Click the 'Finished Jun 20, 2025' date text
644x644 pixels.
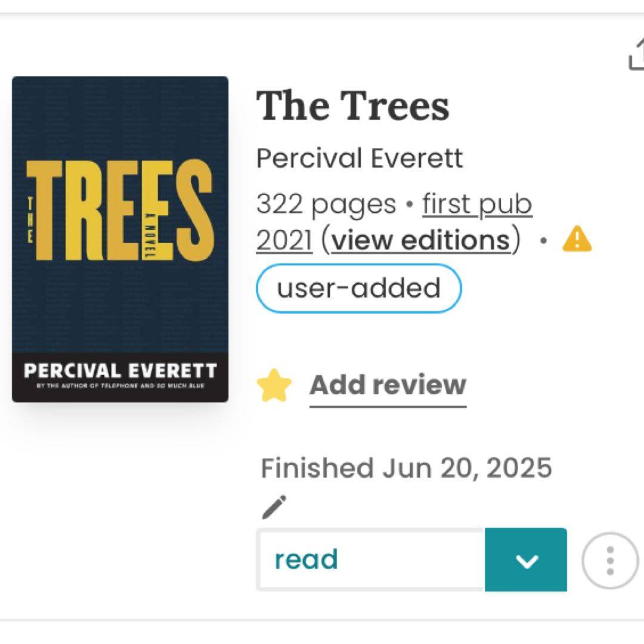pos(406,468)
